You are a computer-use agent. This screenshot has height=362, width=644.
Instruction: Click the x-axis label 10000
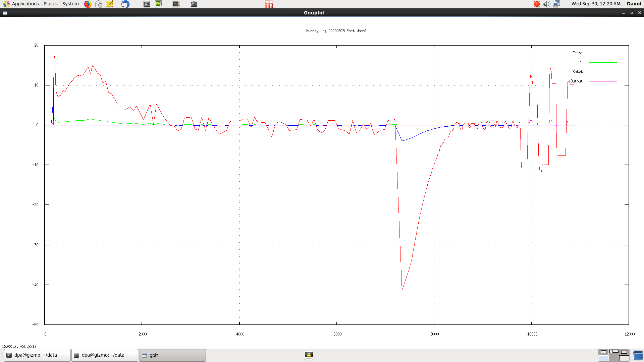pyautogui.click(x=532, y=334)
